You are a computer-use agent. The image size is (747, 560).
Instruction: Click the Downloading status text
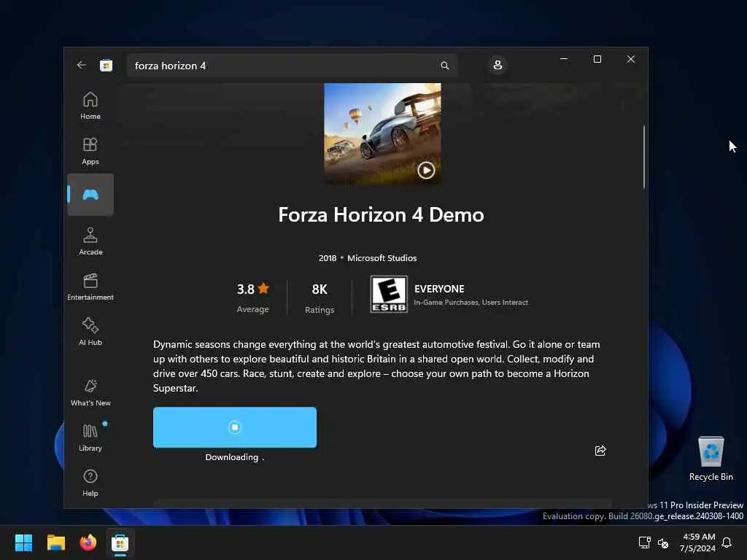[234, 457]
